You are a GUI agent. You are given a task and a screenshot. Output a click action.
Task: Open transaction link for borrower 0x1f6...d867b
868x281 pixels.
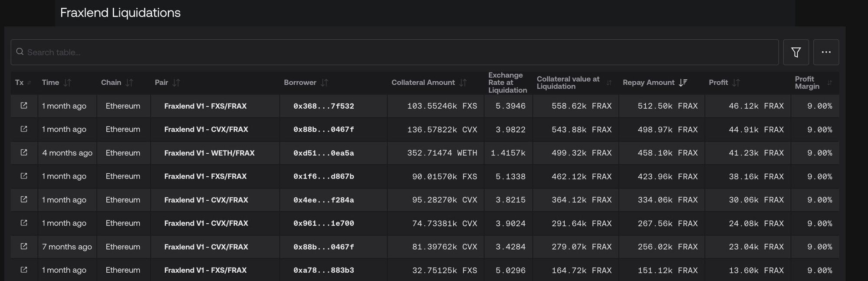point(24,176)
